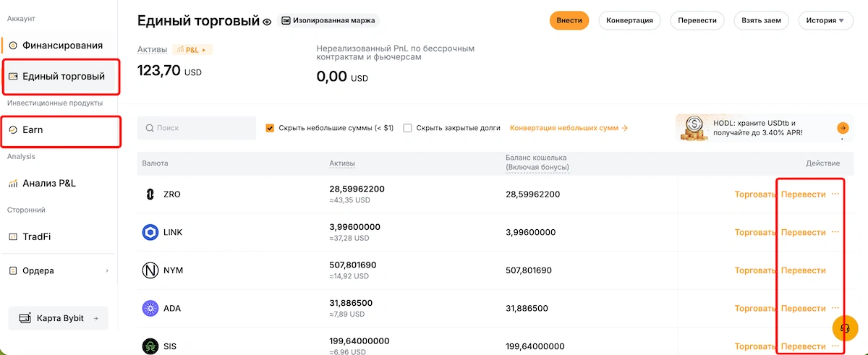Click the NYM coin icon
The image size is (868, 355).
(x=150, y=270)
